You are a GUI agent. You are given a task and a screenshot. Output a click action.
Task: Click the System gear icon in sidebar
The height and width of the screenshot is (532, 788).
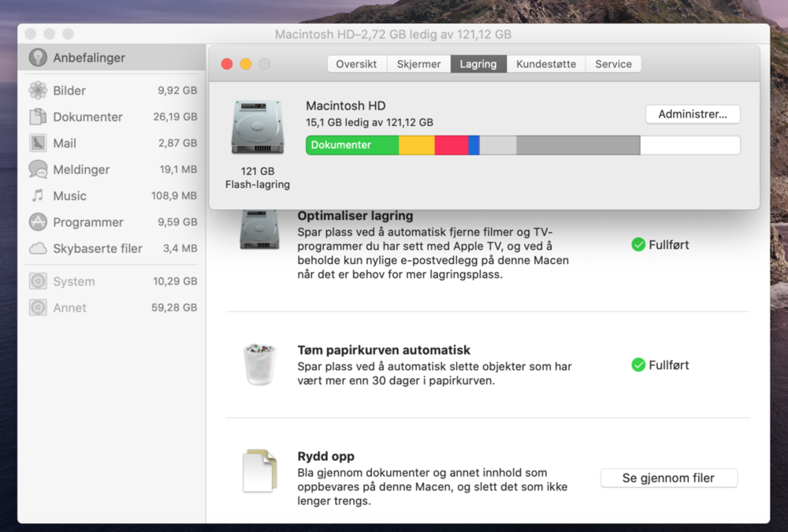coord(38,281)
